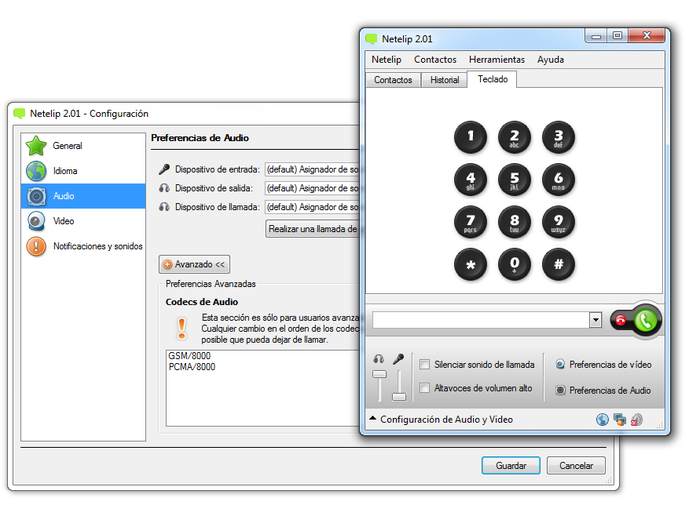Select the Teclado tab
This screenshot has height=516, width=700.
tap(492, 79)
